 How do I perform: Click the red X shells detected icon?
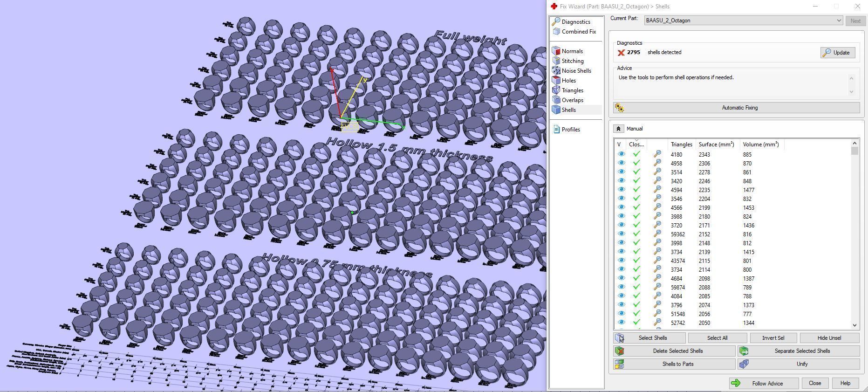(x=621, y=53)
